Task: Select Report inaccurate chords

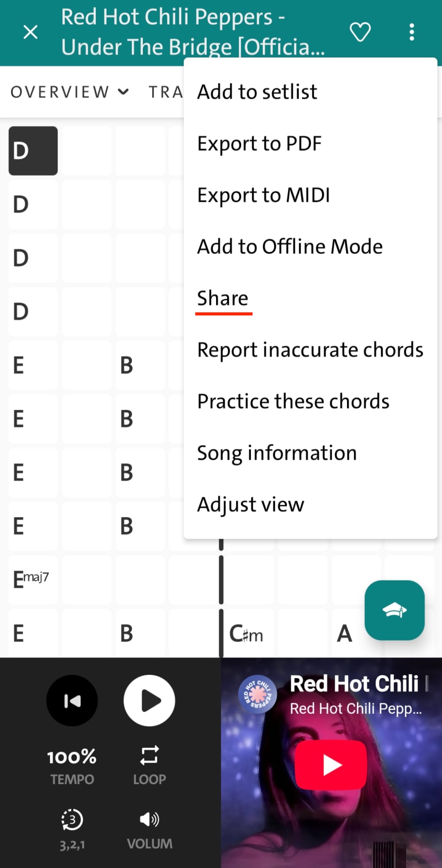Action: pos(310,350)
